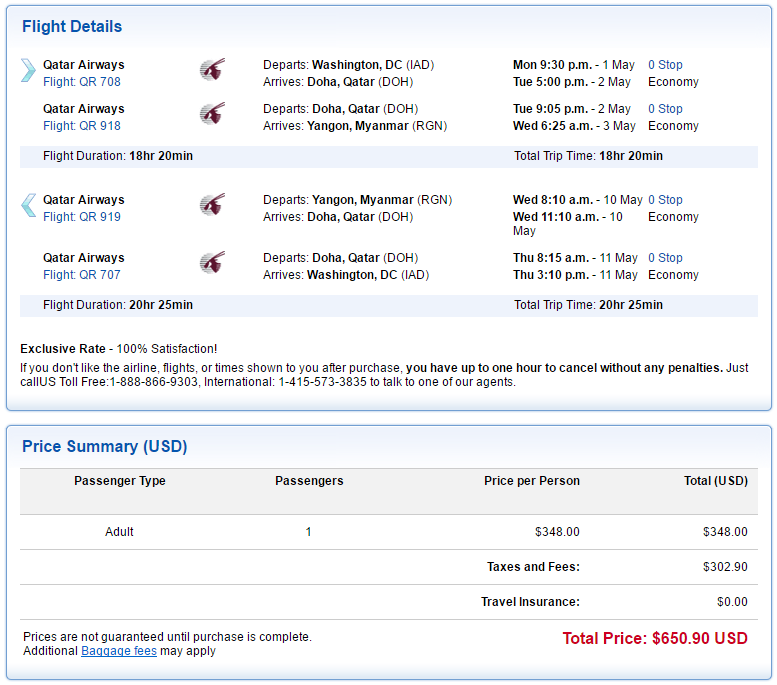The height and width of the screenshot is (685, 777).
Task: Click the Qatar Airways logo for QR 919
Action: coord(213,204)
